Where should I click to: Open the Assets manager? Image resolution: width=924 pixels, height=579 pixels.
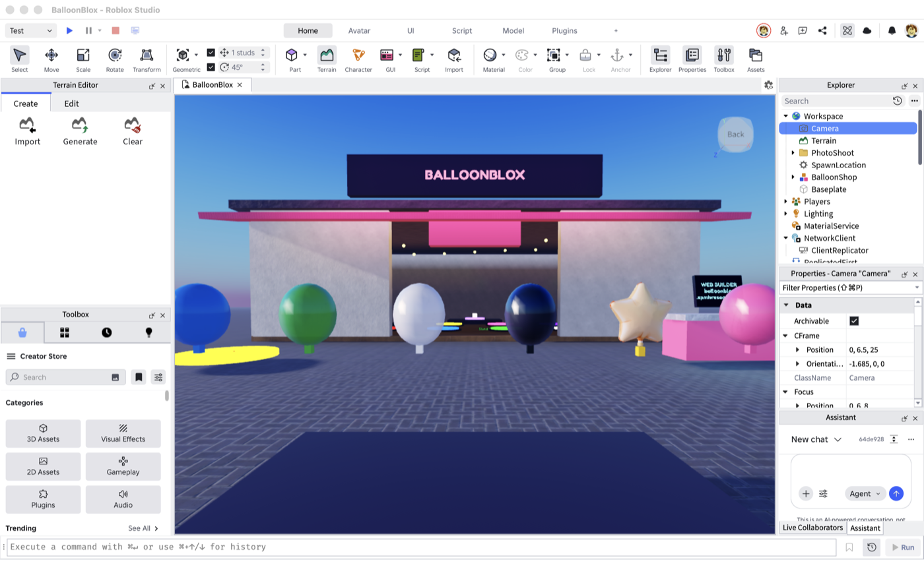coord(756,59)
